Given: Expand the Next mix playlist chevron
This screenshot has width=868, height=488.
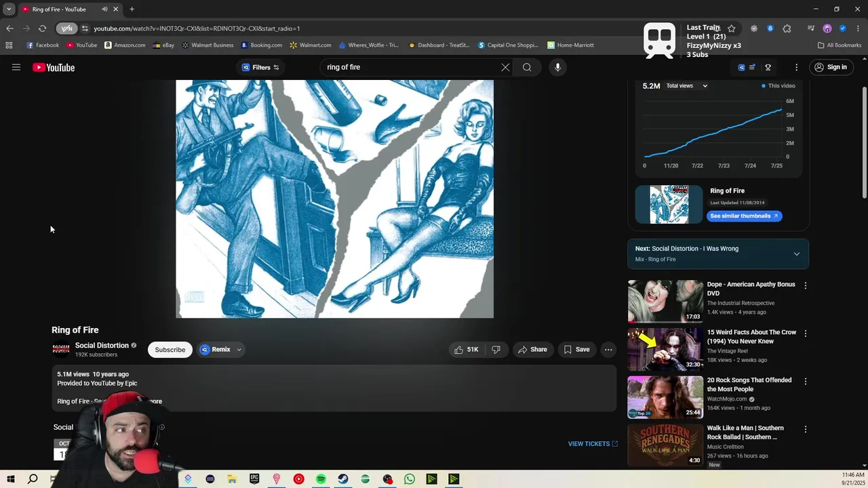Looking at the screenshot, I should pyautogui.click(x=797, y=254).
